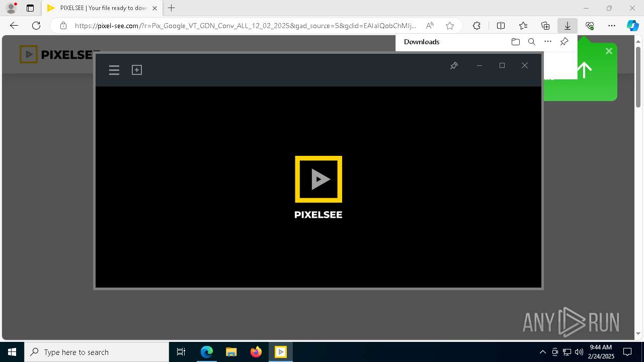Screen dimensions: 644x362
Task: Open the Windows Start menu
Action: point(12,352)
